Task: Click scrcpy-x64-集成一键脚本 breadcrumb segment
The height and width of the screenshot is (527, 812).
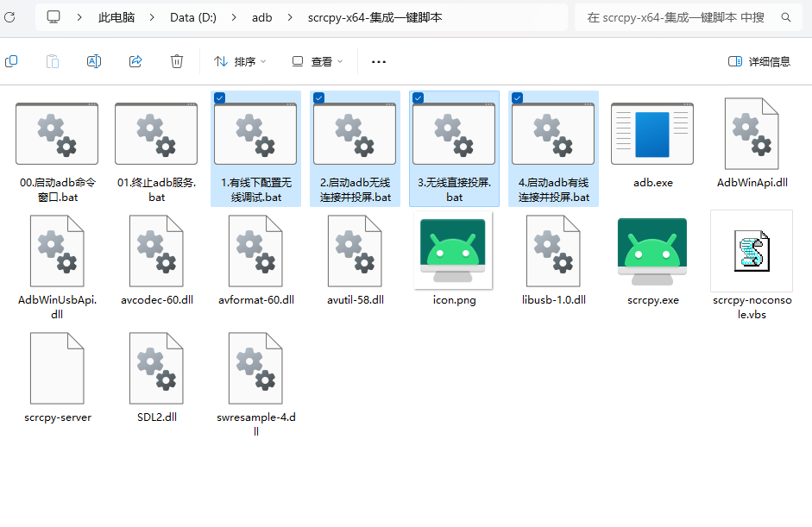Action: pos(375,17)
